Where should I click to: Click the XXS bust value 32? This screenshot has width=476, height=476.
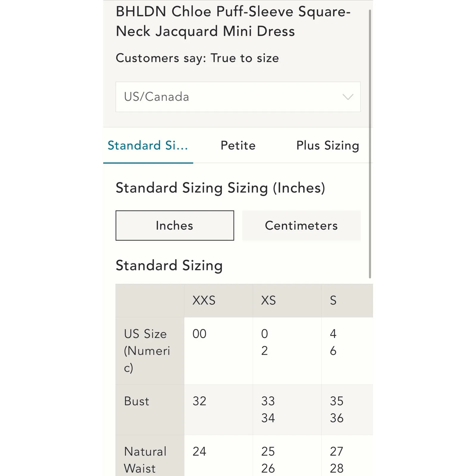pyautogui.click(x=199, y=401)
